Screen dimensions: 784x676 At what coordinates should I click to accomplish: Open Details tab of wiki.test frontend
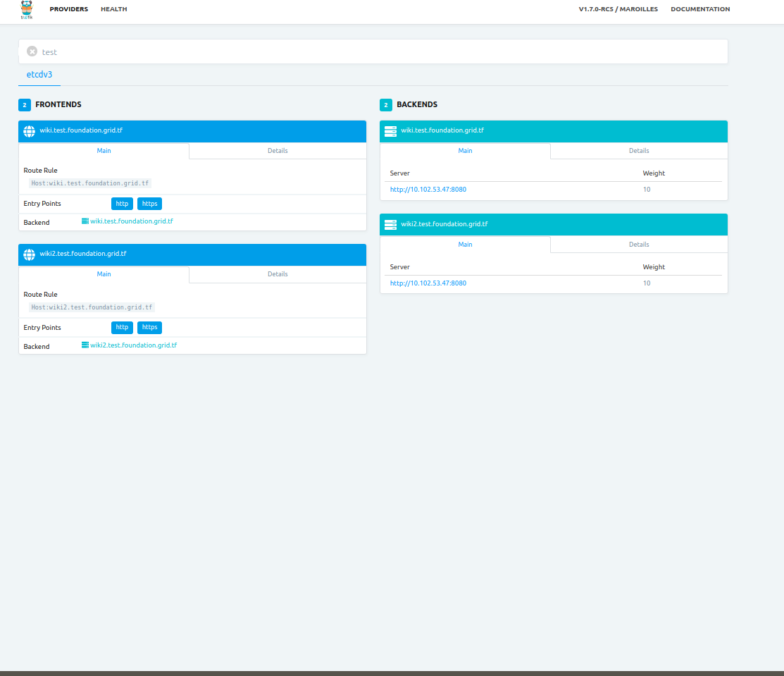click(278, 151)
